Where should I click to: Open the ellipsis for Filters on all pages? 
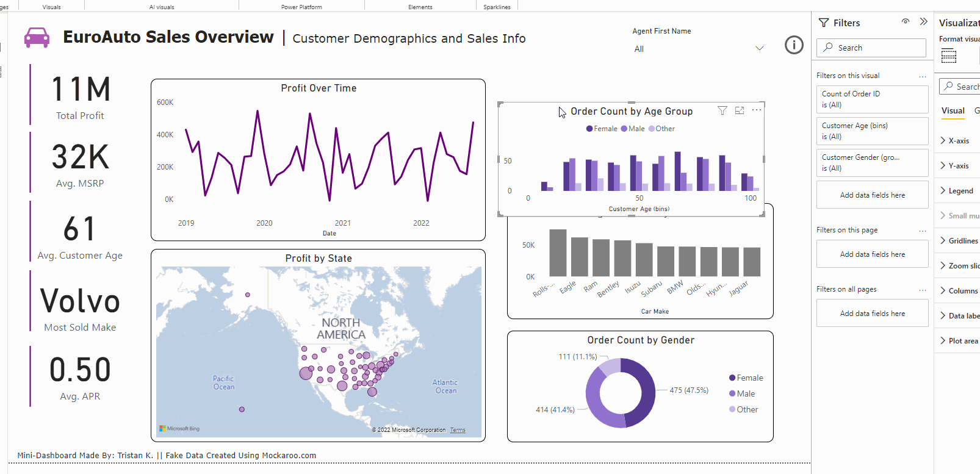point(923,290)
